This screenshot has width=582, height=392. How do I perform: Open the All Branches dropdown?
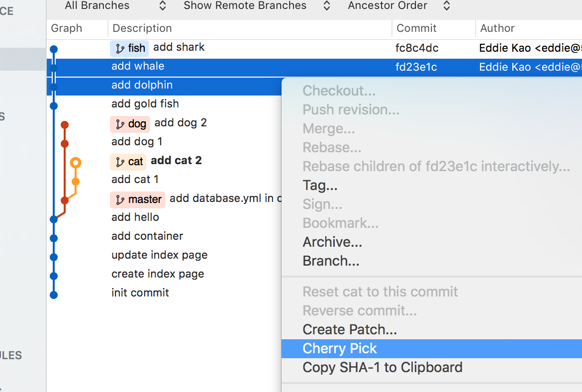tap(115, 6)
